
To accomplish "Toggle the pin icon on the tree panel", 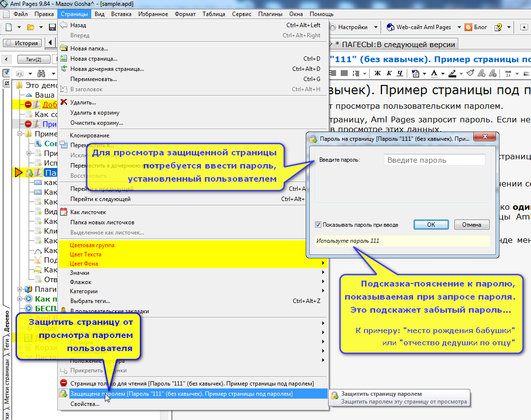I will click(x=6, y=73).
